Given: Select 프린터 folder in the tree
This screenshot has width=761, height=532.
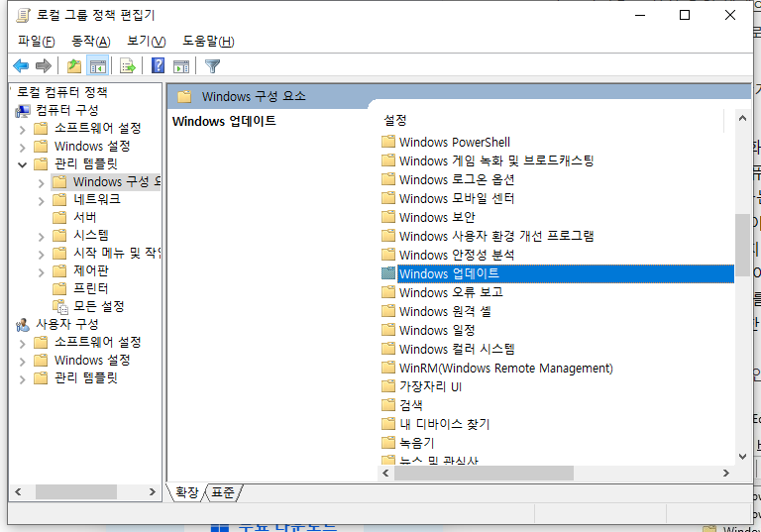Looking at the screenshot, I should [91, 288].
